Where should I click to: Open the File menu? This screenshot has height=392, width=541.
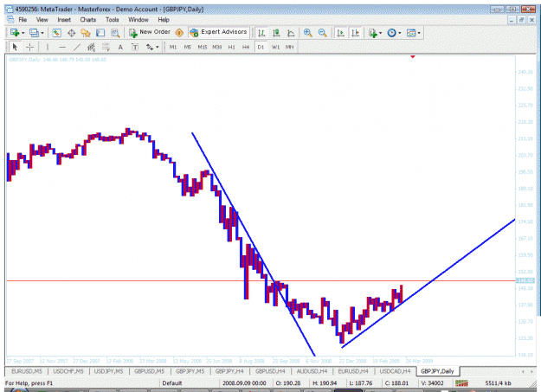click(x=23, y=20)
